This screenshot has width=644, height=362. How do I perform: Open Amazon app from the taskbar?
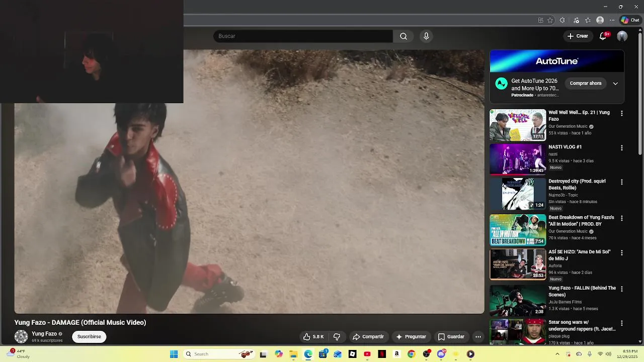396,354
